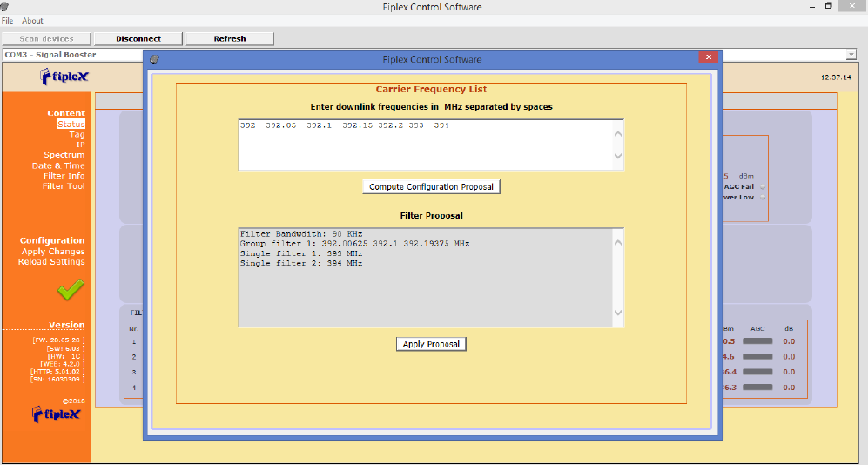Click AGC level bar for filter row 1
This screenshot has width=868, height=465.
point(757,341)
